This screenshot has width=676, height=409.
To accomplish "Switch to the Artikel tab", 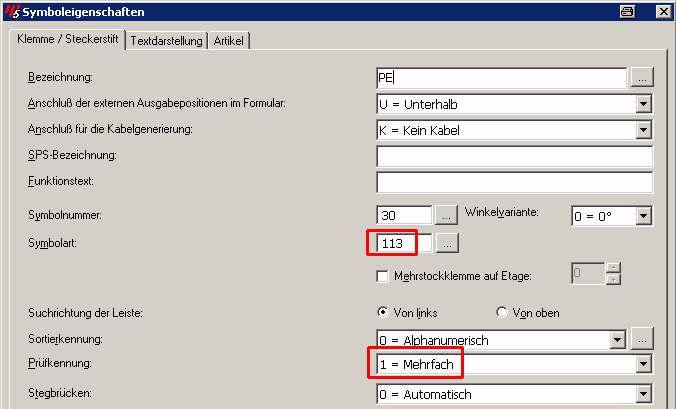I will point(229,41).
